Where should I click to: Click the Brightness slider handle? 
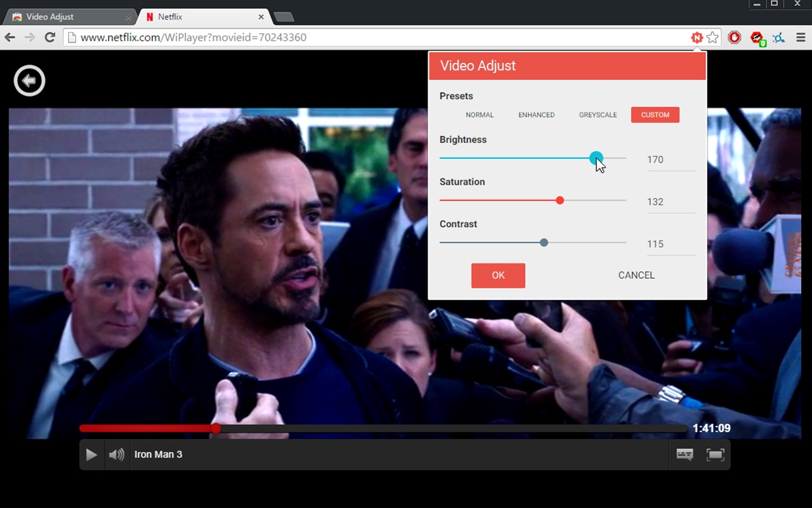pyautogui.click(x=596, y=158)
